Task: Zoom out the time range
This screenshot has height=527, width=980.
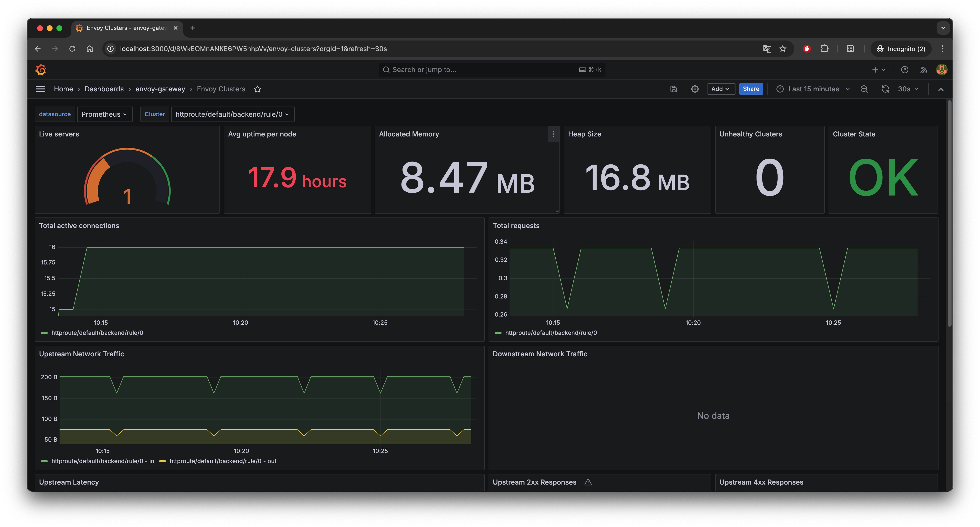Action: (x=864, y=89)
